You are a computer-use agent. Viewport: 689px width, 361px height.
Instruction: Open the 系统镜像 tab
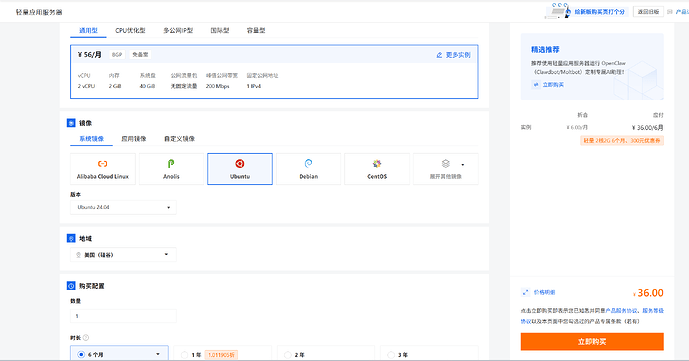(91, 139)
